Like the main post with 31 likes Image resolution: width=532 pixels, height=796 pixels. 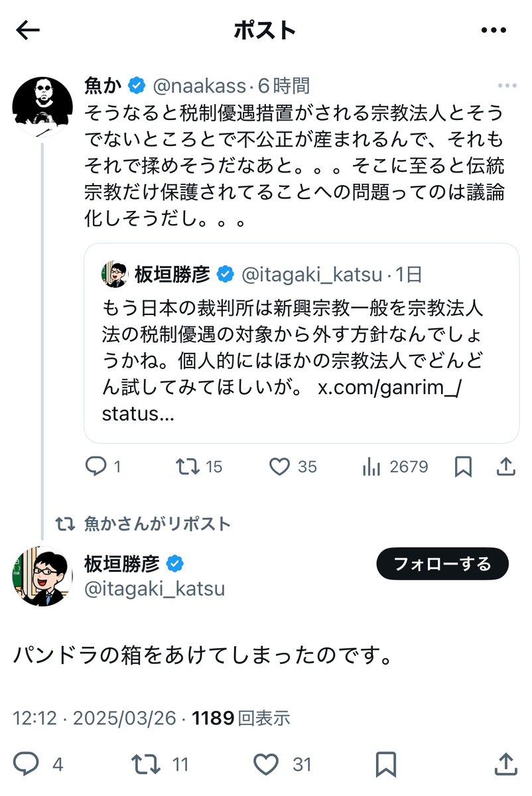click(x=266, y=764)
